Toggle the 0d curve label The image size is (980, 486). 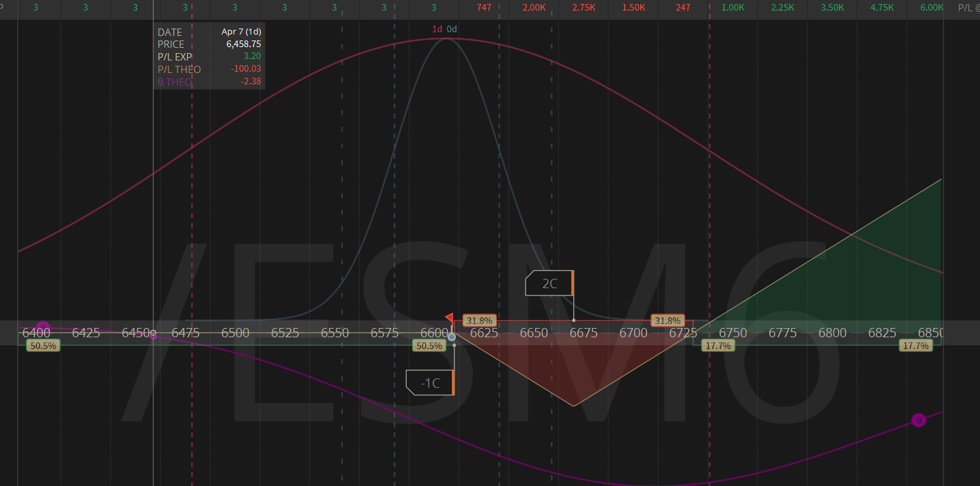452,29
